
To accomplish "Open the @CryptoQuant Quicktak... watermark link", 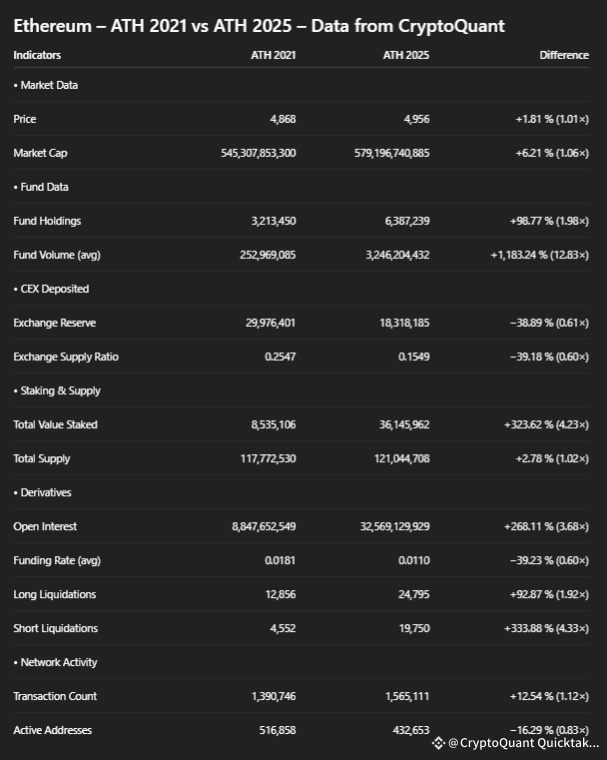I will (x=524, y=743).
